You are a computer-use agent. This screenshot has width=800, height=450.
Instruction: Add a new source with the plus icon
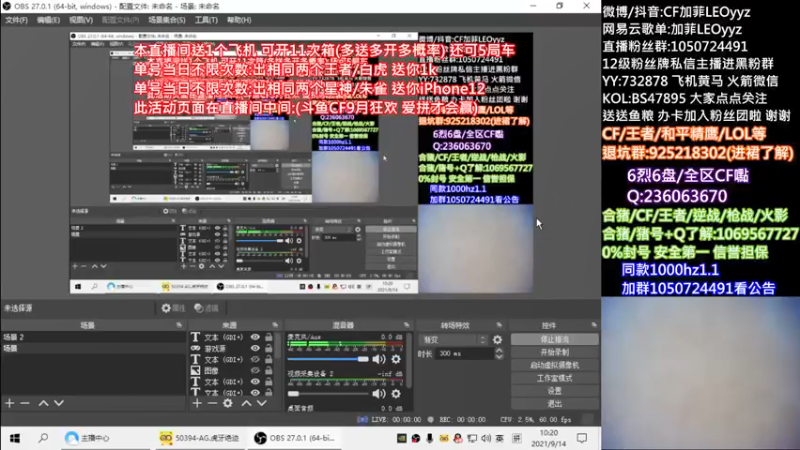(x=197, y=404)
